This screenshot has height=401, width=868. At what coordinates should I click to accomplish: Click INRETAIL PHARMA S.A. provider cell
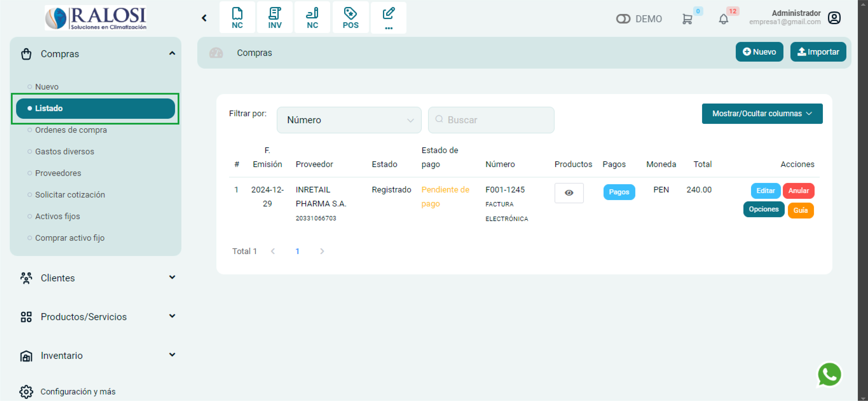tap(321, 204)
